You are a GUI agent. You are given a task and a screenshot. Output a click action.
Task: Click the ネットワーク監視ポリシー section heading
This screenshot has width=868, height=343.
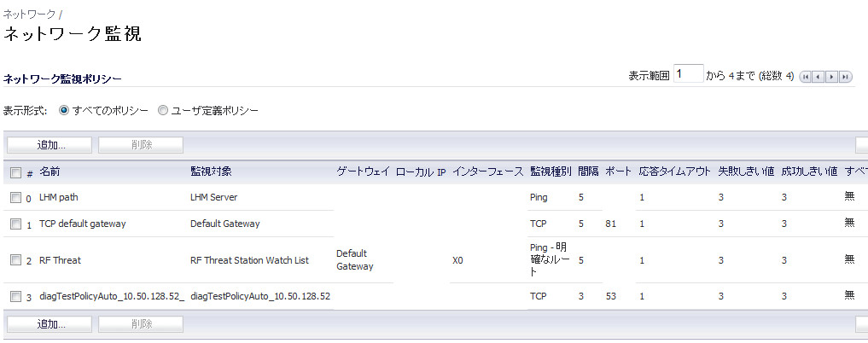tap(62, 79)
